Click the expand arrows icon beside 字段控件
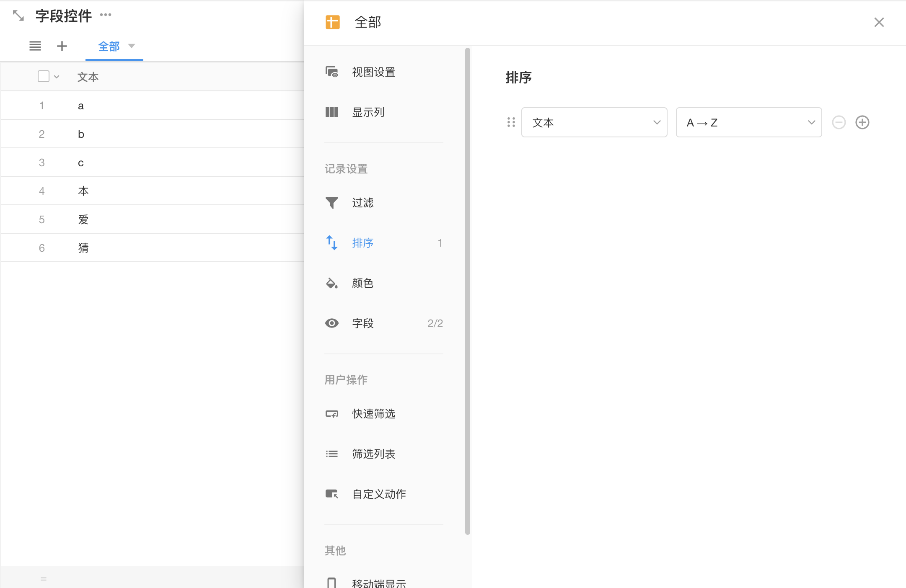This screenshot has height=588, width=906. tap(18, 16)
